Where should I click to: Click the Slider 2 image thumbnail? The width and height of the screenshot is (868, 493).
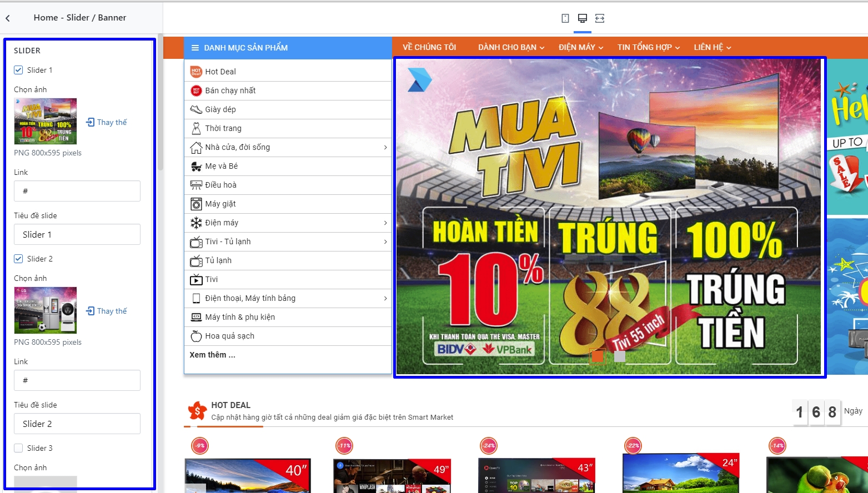(x=46, y=310)
